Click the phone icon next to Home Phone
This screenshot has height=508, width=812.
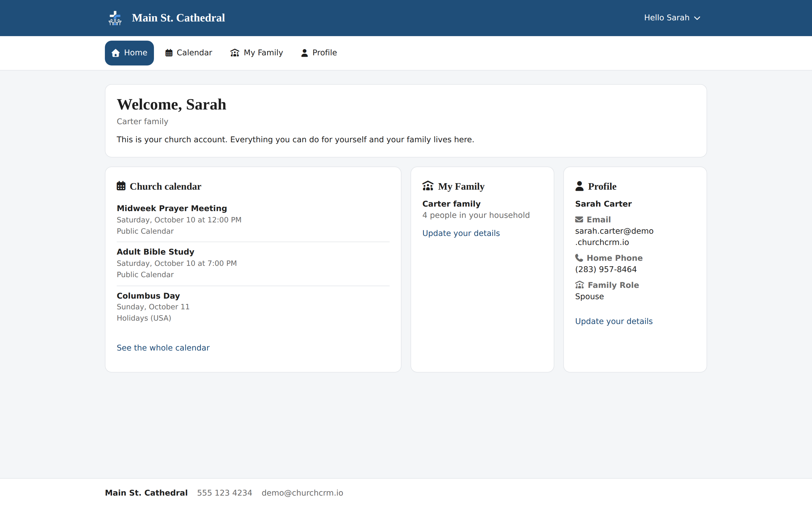579,258
